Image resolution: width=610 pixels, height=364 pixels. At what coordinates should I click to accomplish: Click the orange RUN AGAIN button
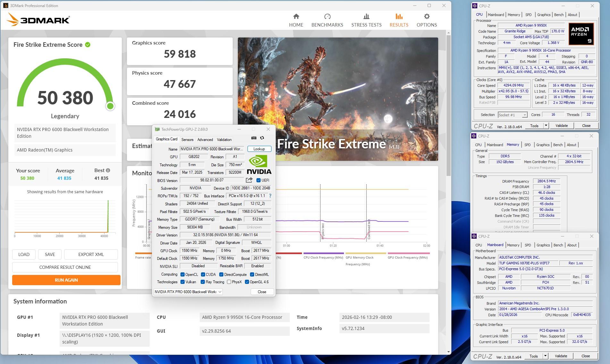[x=66, y=280]
